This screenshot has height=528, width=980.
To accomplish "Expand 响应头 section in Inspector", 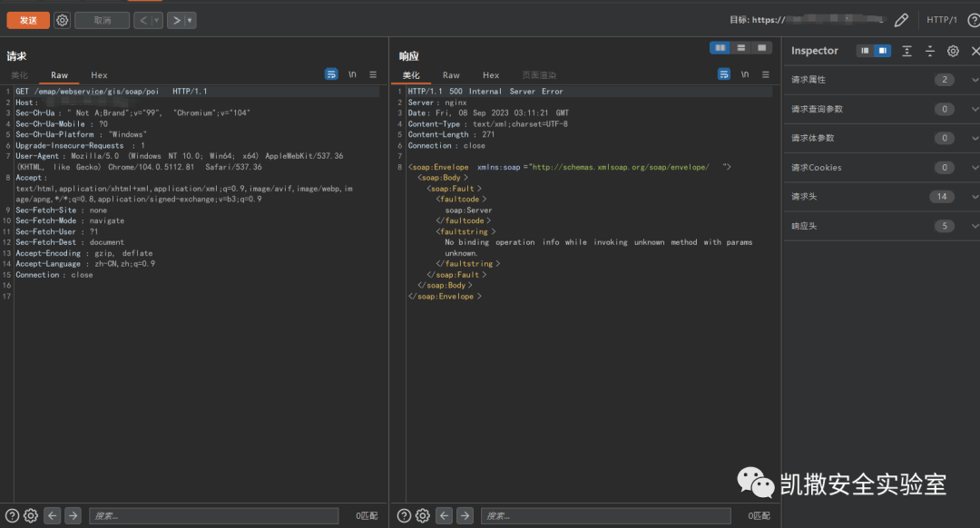I will pyautogui.click(x=975, y=226).
